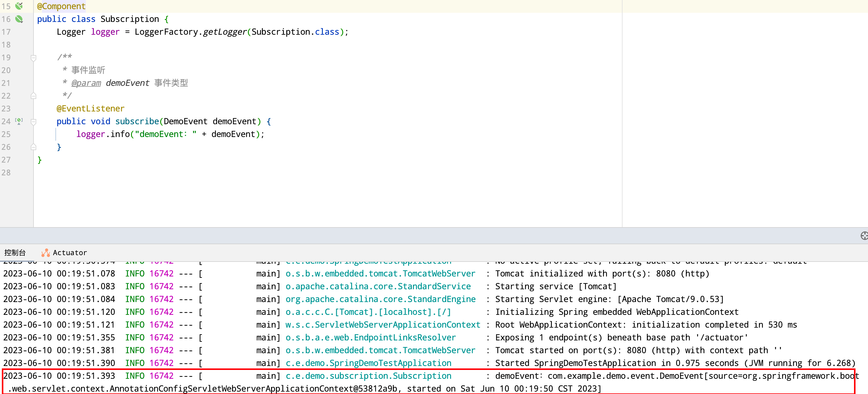The height and width of the screenshot is (394, 868).
Task: Click the event listener gutter icon on line 24
Action: [19, 121]
